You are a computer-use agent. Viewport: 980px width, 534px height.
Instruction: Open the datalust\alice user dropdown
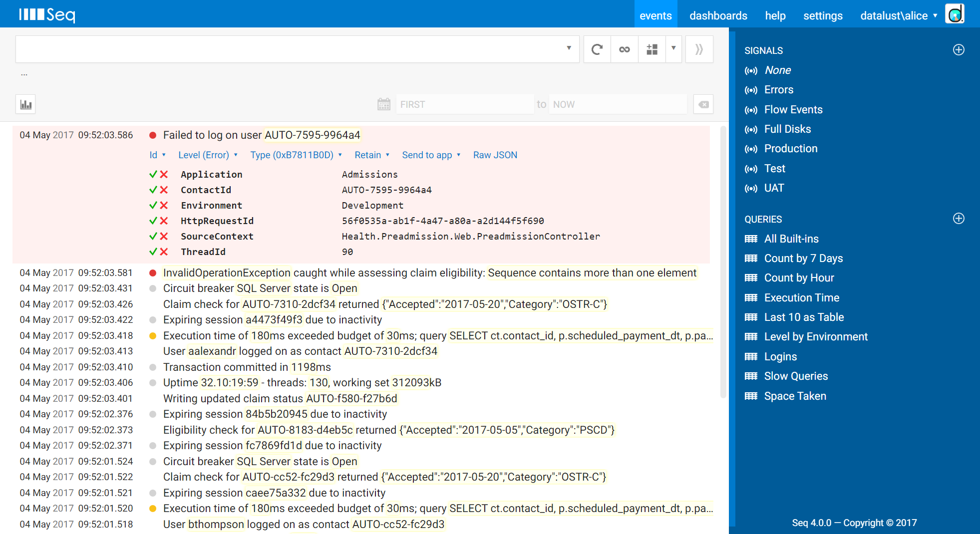click(x=899, y=15)
